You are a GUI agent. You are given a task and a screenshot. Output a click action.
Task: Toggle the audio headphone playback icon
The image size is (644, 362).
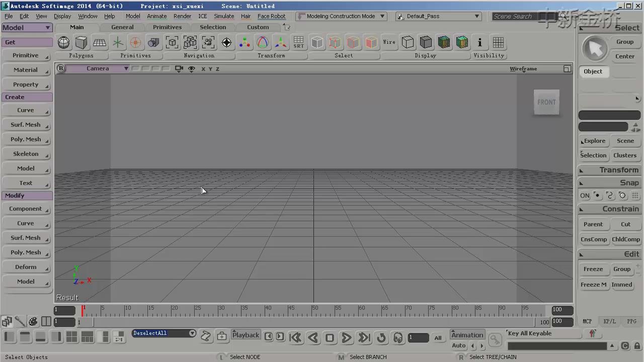(x=398, y=338)
